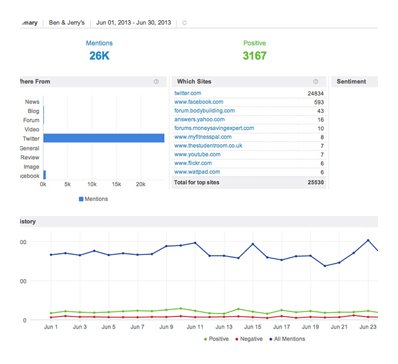Click the Twitter bar in the chart
The height and width of the screenshot is (364, 398).
tap(104, 138)
